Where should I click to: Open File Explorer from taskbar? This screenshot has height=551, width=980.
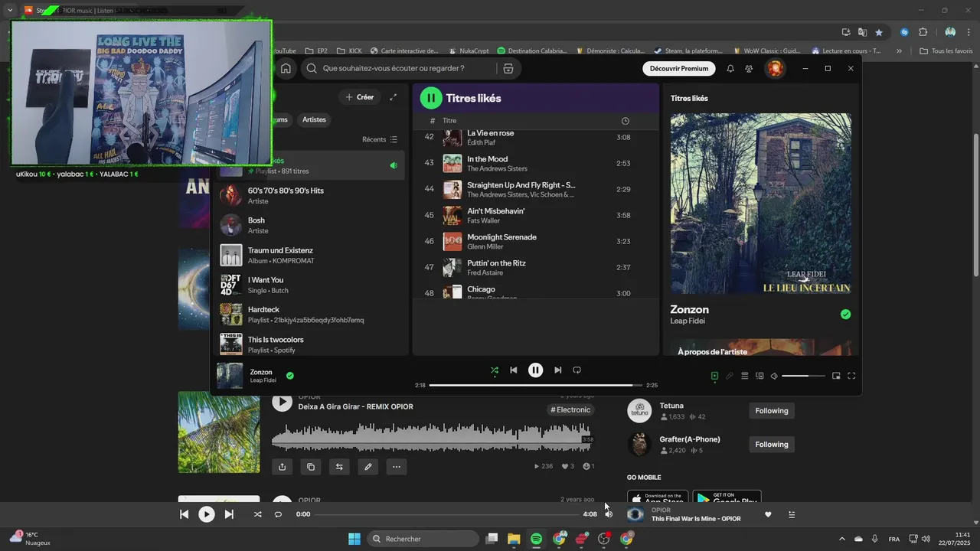click(x=514, y=539)
